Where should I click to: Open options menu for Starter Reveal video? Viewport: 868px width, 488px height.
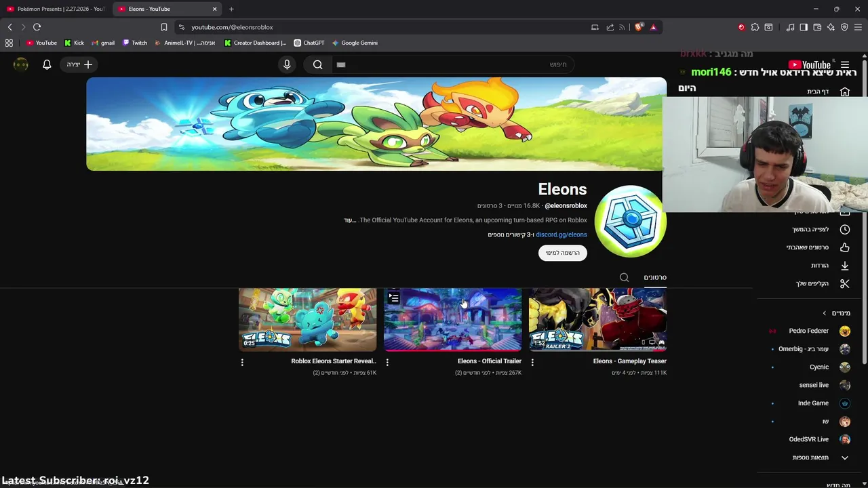[x=242, y=363]
